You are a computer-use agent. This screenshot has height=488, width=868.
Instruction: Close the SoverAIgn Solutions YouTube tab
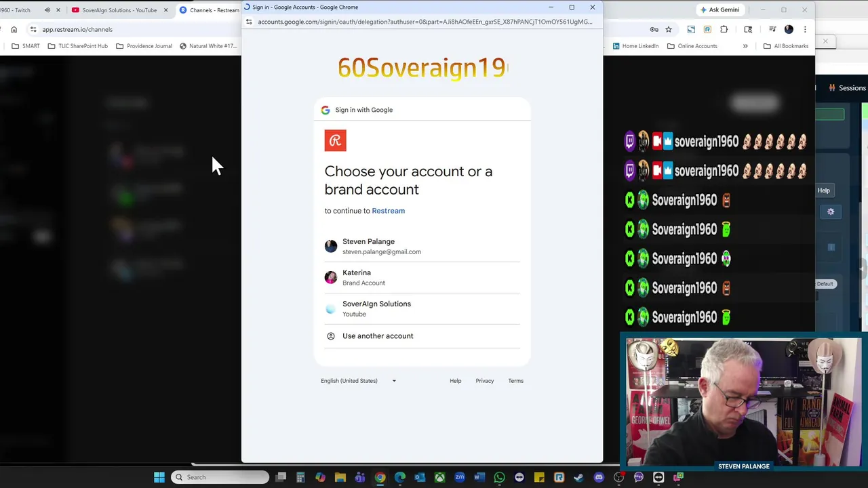click(x=165, y=10)
